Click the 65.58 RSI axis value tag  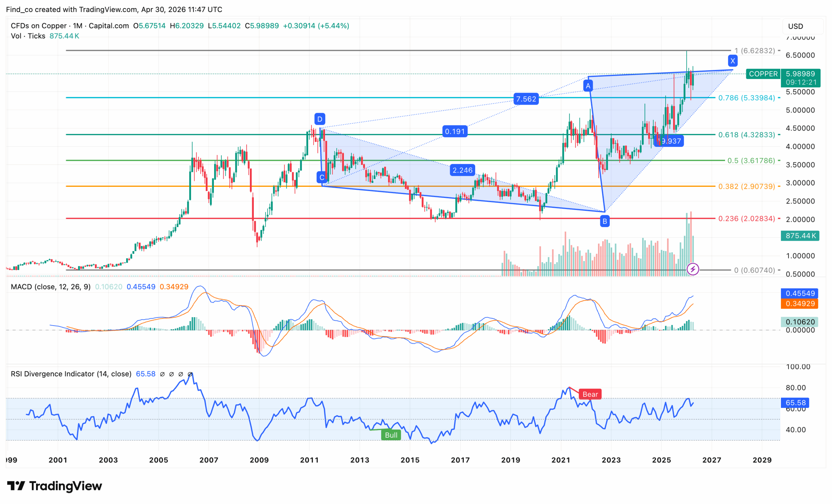point(795,402)
